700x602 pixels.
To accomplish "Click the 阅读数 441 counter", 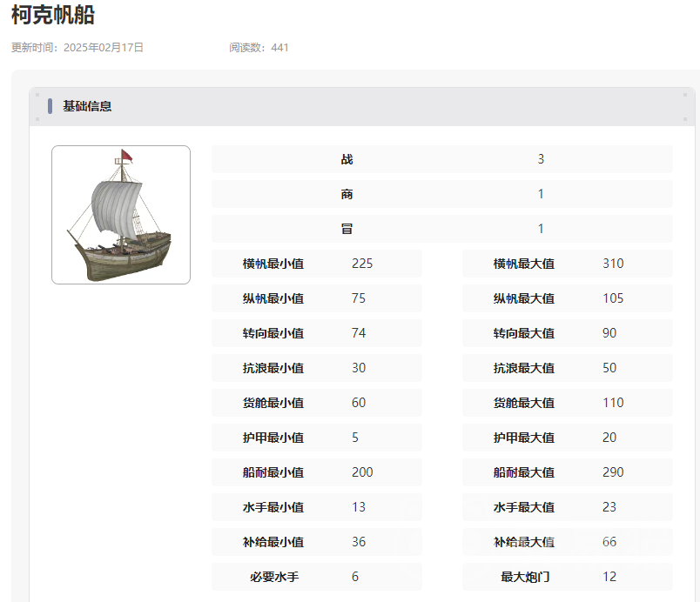I will (259, 48).
